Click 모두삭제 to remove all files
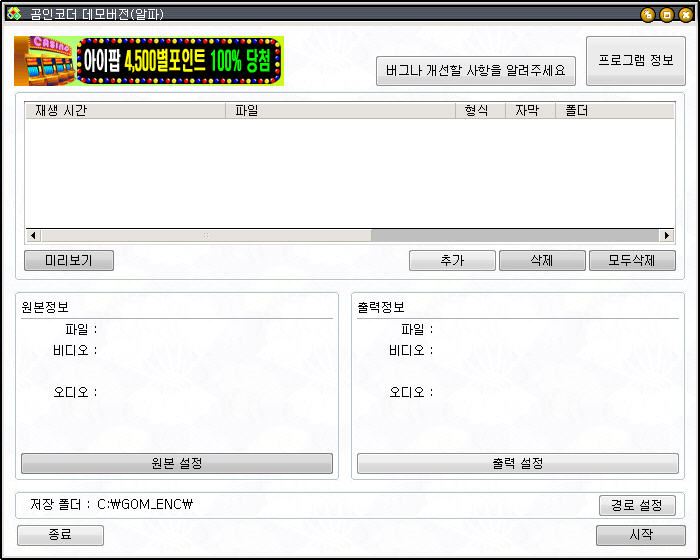Image resolution: width=700 pixels, height=560 pixels. point(632,260)
